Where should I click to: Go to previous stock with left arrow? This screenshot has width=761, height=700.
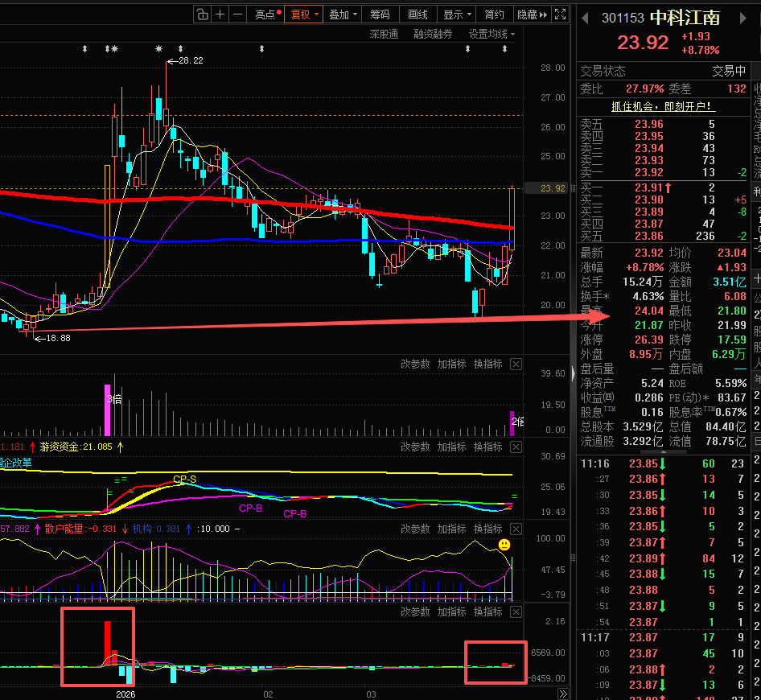585,19
